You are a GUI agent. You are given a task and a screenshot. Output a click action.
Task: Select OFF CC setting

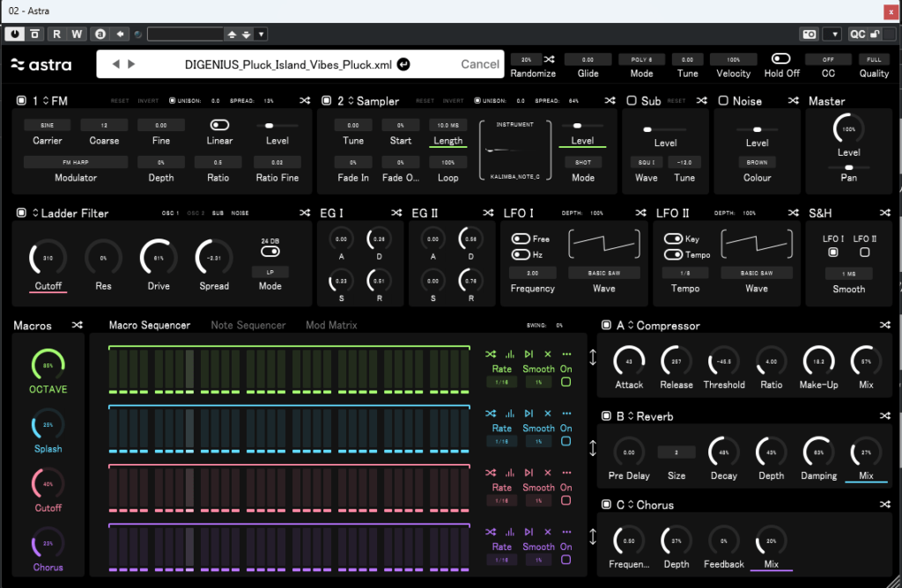point(828,59)
